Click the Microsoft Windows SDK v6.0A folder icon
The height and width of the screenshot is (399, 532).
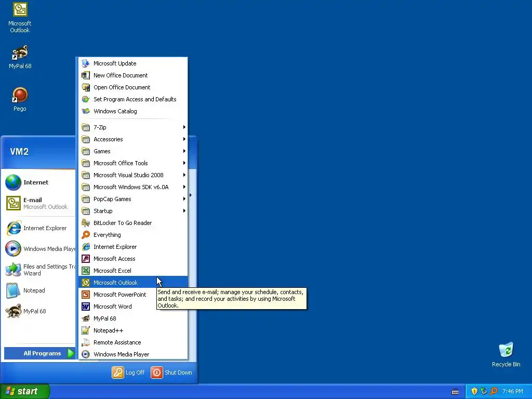coord(86,187)
